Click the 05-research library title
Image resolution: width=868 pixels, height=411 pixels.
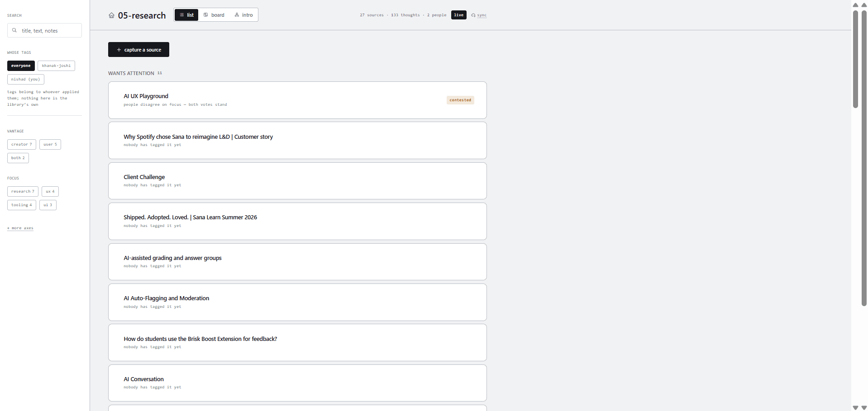tap(142, 15)
